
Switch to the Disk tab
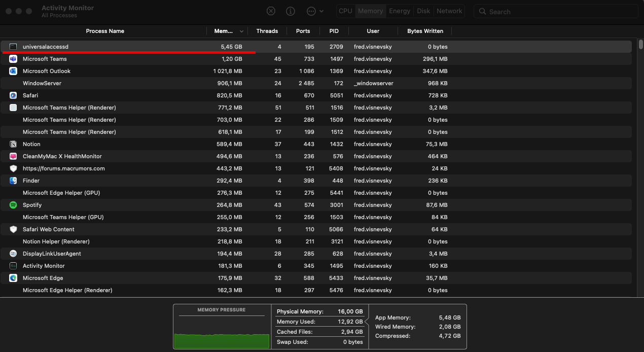[423, 11]
